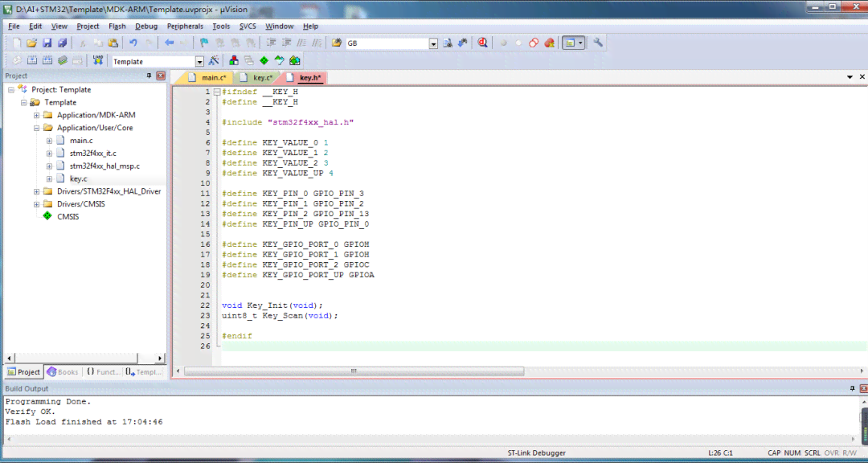Viewport: 868px width, 463px height.
Task: Open the Flash menu
Action: point(117,26)
